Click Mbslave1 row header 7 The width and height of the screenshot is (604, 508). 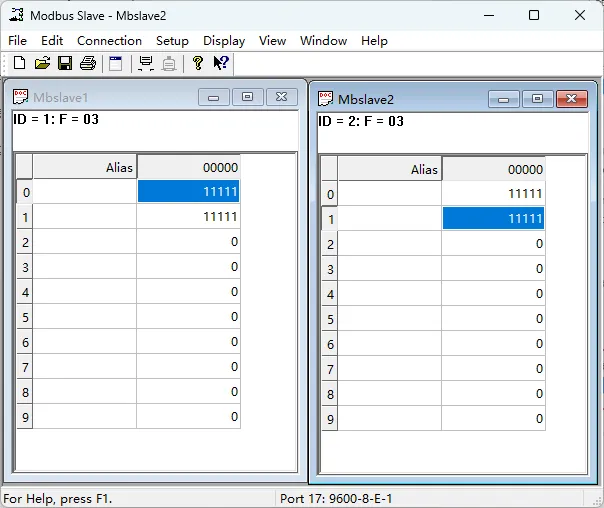point(25,367)
